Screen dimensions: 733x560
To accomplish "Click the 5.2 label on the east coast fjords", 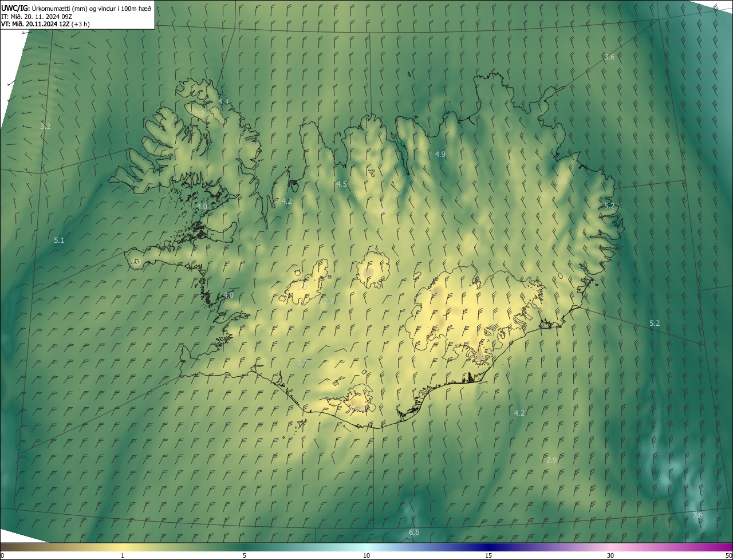I will pos(609,206).
